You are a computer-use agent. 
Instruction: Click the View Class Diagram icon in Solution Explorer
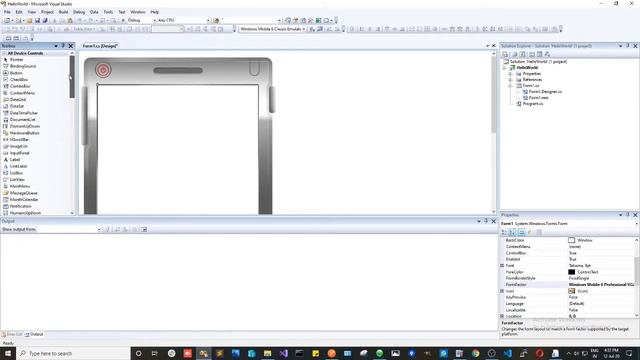547,54
